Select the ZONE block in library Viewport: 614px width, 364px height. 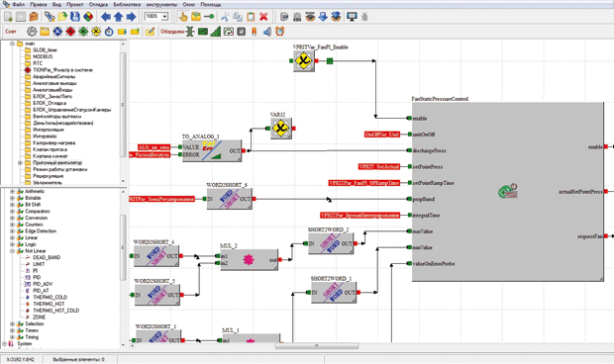point(40,318)
